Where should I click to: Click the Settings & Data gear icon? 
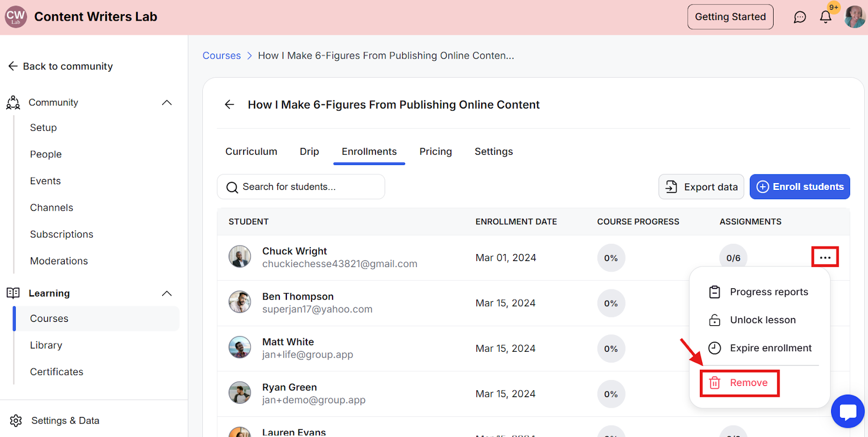[x=16, y=421]
